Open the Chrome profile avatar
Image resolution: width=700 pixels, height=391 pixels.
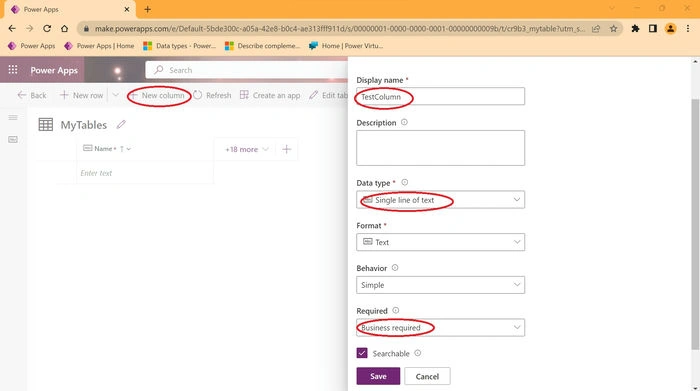[671, 29]
